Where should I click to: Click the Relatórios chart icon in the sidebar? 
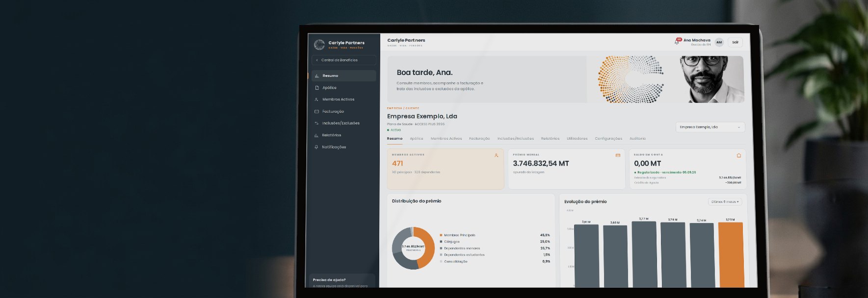pos(316,135)
